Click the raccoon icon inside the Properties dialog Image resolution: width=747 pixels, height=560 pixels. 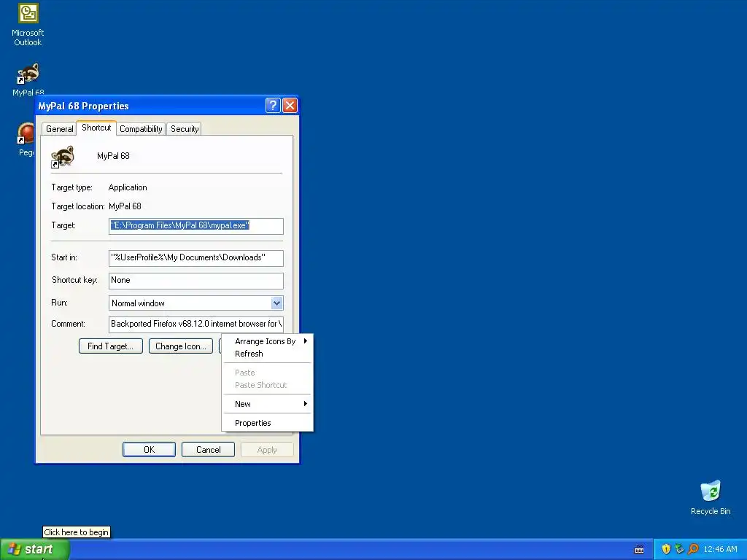click(x=63, y=157)
